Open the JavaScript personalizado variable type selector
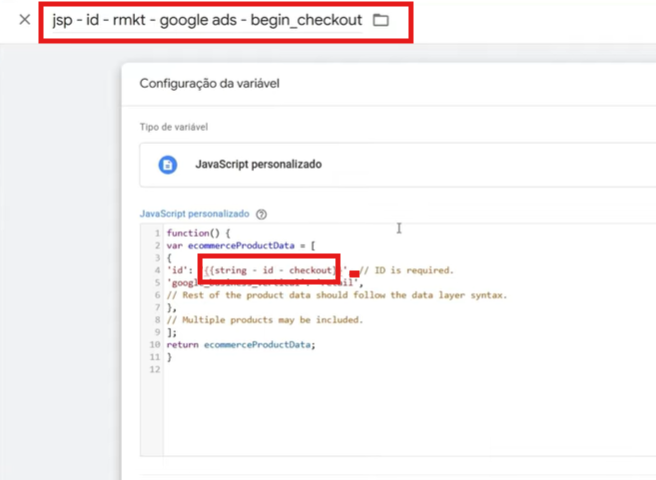Viewport: 656px width, 480px height. [x=397, y=165]
